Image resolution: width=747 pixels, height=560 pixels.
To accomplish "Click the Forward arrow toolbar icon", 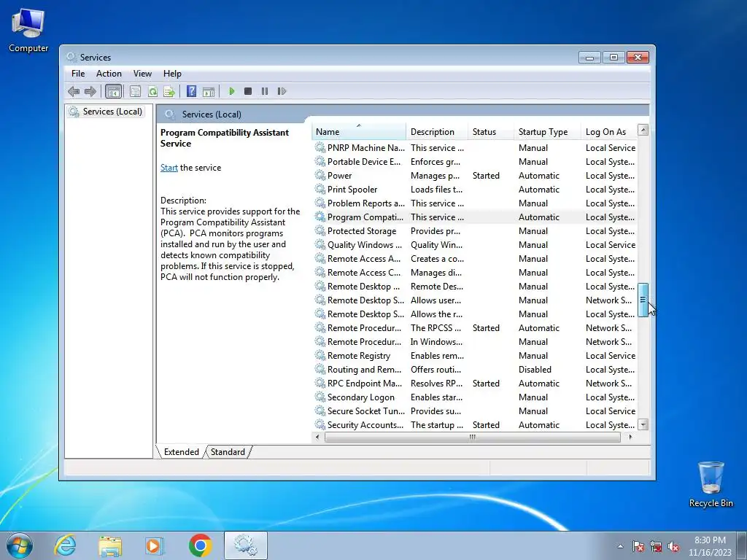I will [90, 91].
